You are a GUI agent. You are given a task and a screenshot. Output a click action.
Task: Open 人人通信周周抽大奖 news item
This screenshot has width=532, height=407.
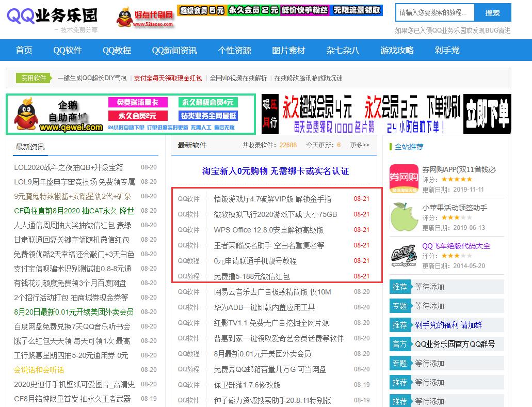73,225
